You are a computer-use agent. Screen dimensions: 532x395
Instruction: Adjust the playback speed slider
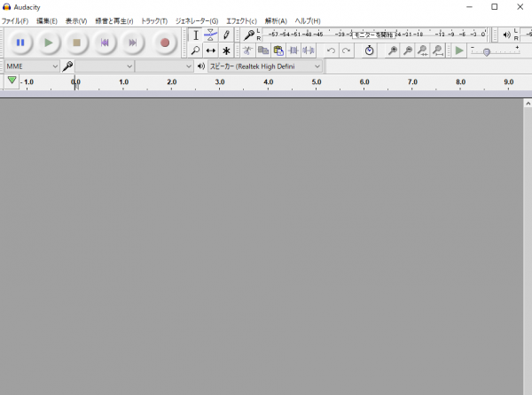pos(487,51)
